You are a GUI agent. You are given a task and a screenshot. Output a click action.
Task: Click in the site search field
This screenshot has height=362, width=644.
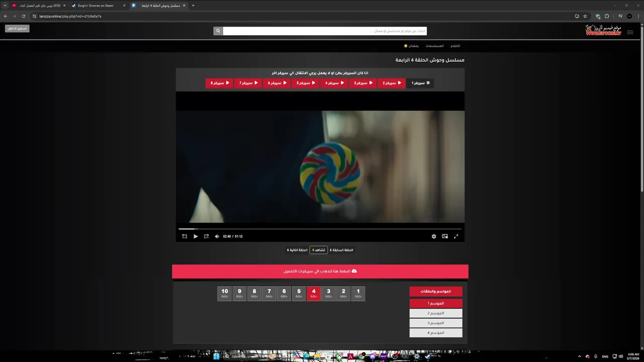tap(325, 31)
